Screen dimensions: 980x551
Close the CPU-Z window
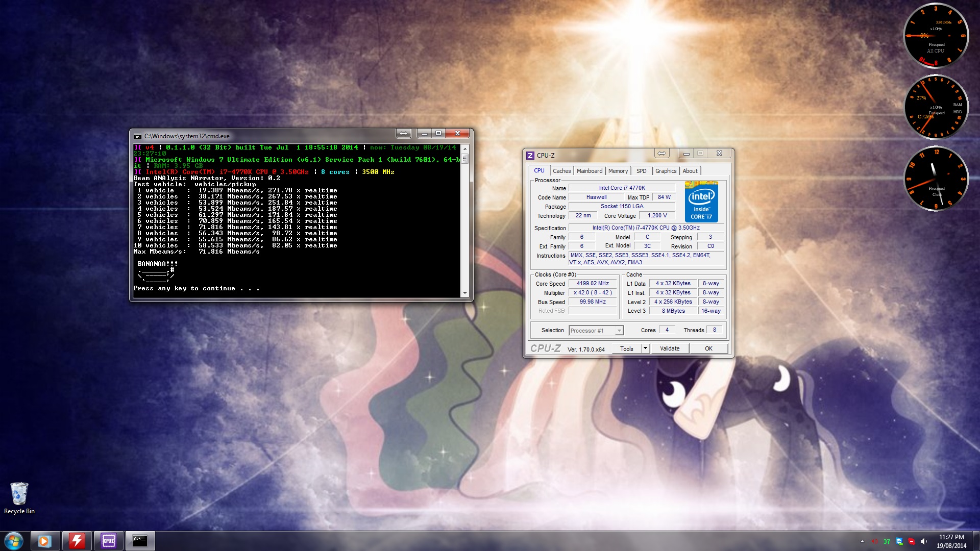tap(719, 153)
